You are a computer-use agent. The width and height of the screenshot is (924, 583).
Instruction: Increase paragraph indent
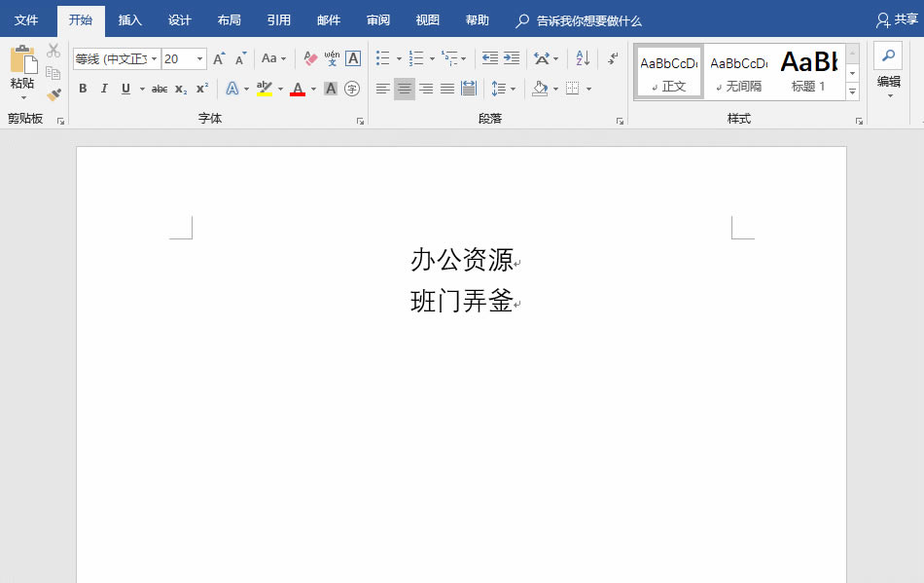coord(511,57)
